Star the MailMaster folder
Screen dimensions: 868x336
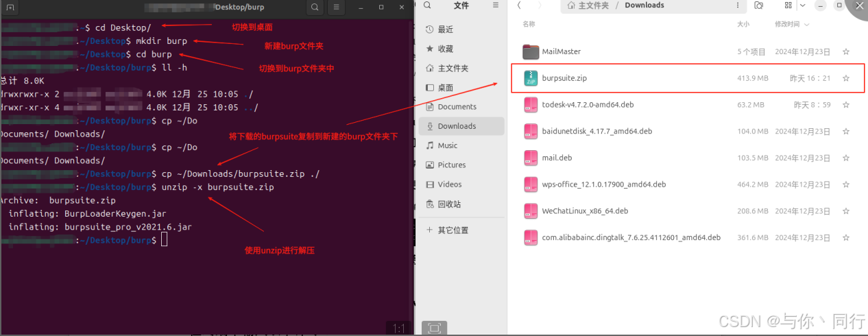click(x=845, y=51)
